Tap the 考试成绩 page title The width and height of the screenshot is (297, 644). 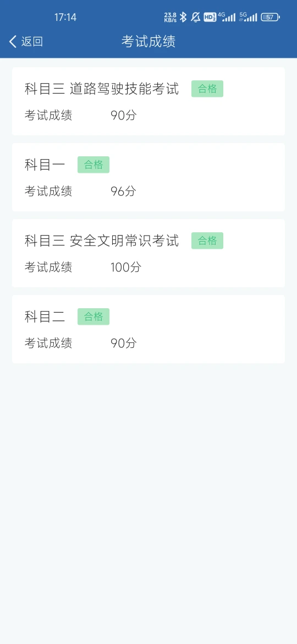[148, 41]
